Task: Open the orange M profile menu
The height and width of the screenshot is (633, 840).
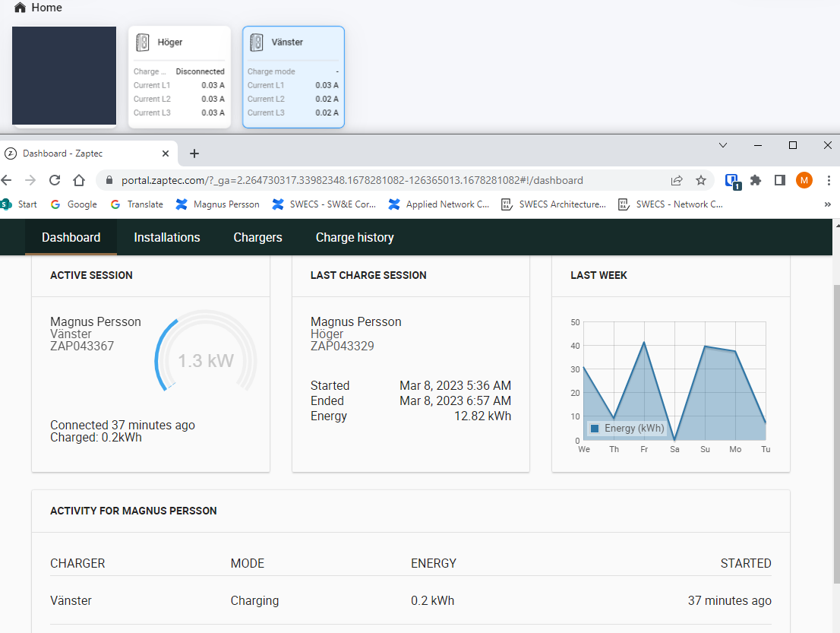Action: tap(804, 180)
